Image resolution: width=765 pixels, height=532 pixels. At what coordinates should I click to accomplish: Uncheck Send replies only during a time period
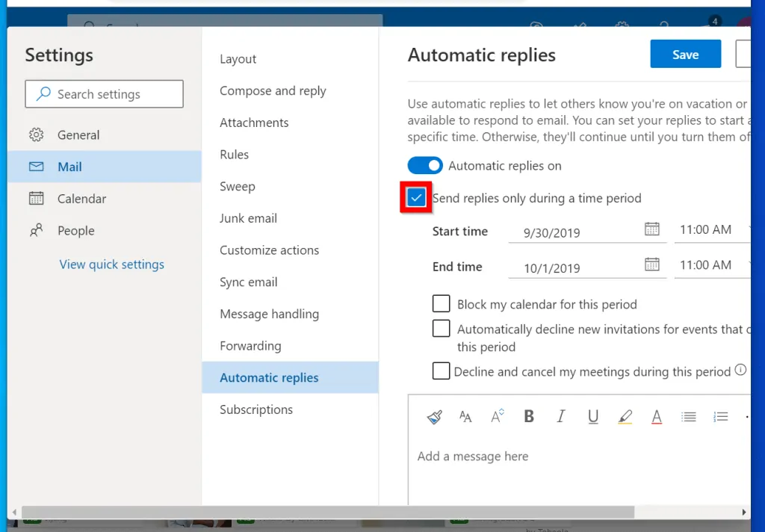417,198
